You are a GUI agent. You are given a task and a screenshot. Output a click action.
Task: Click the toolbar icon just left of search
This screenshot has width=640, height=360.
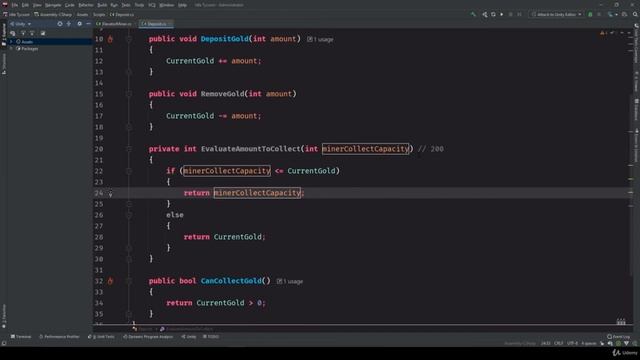[x=624, y=15]
